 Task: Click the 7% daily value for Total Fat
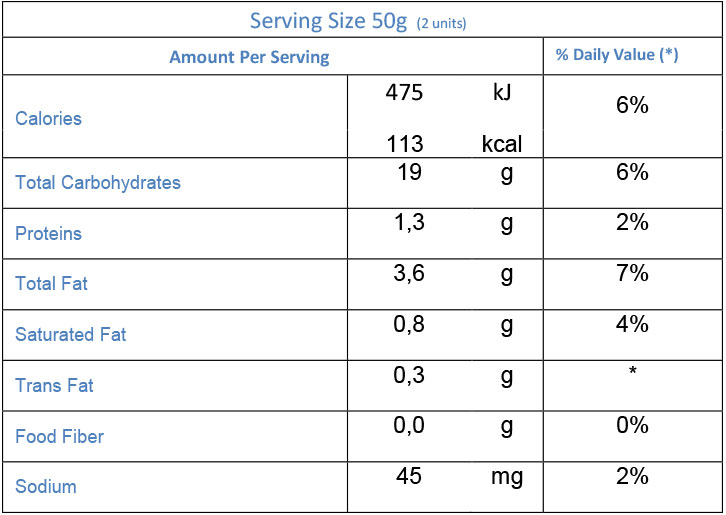(x=632, y=273)
